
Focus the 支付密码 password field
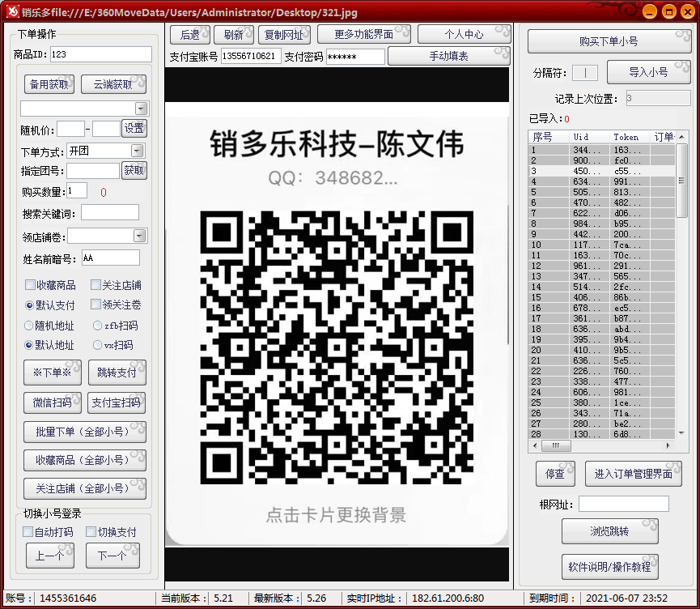[355, 57]
